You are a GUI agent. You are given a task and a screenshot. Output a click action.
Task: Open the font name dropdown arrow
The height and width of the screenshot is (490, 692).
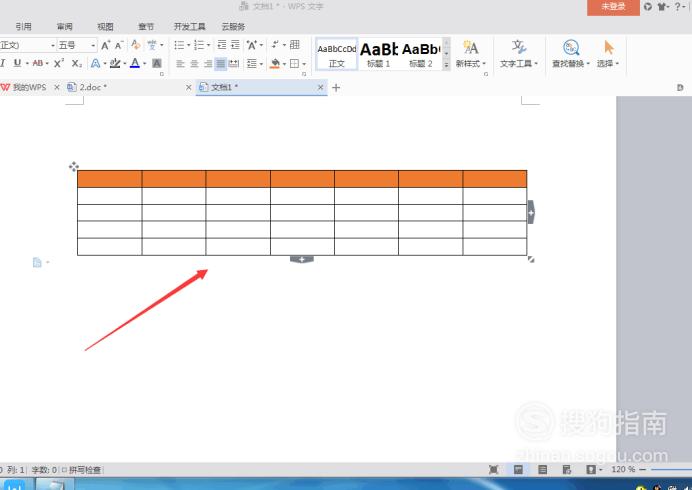click(53, 45)
